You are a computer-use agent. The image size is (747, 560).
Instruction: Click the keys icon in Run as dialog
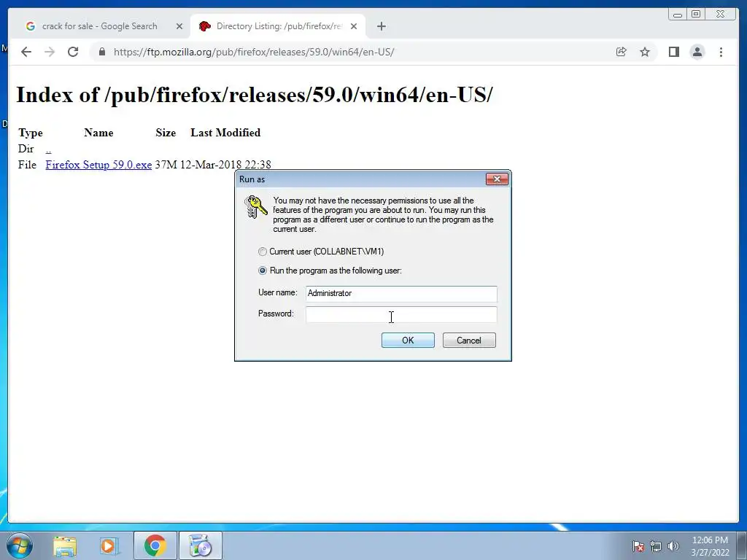point(255,207)
